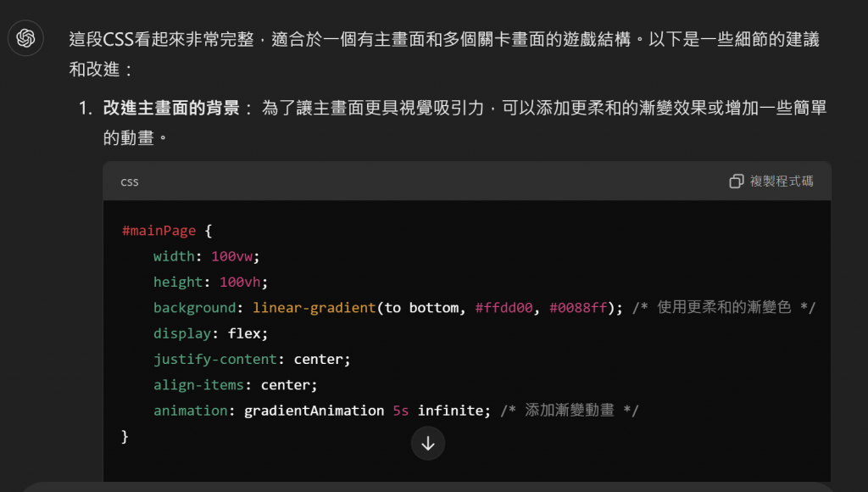Click the #0088ff color value in the code
This screenshot has width=868, height=492.
click(x=578, y=307)
